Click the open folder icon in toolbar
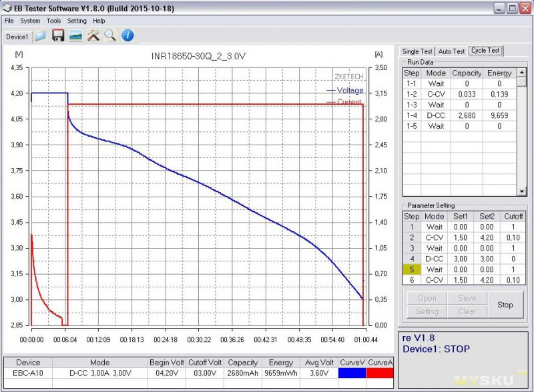This screenshot has height=392, width=534. 41,36
